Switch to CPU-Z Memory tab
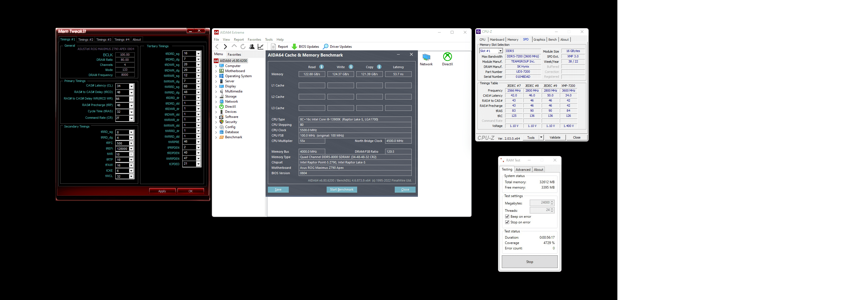The image size is (868, 300). (513, 39)
